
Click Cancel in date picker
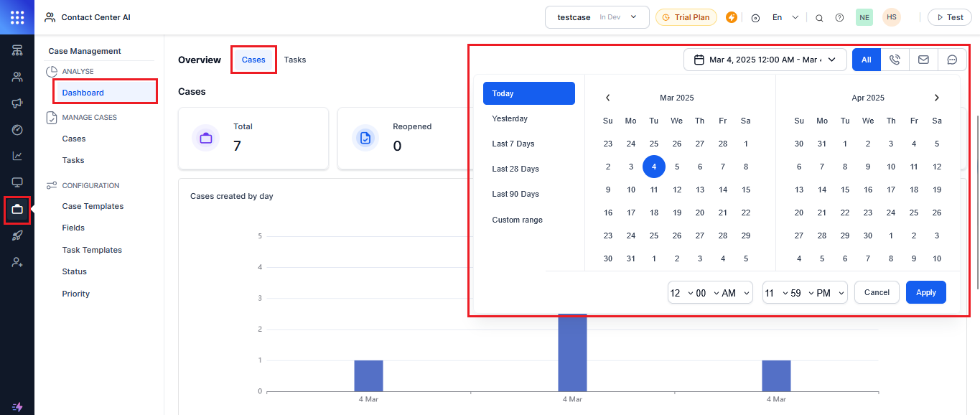[x=877, y=292]
